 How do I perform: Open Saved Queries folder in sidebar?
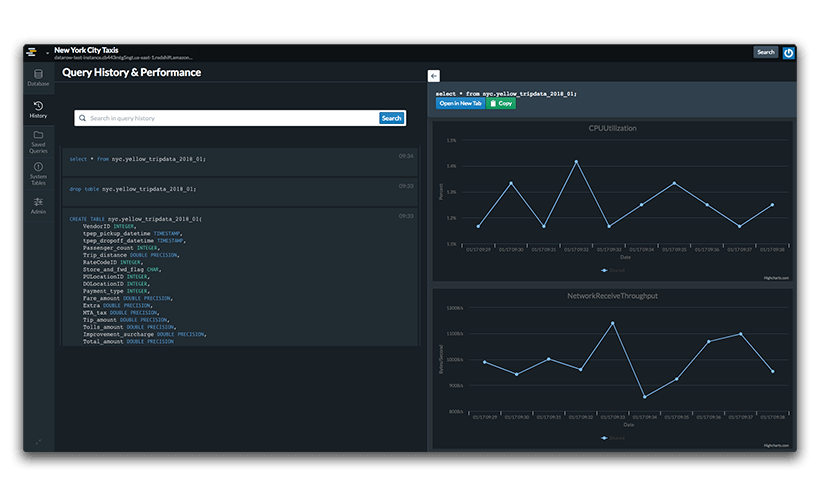[38, 141]
